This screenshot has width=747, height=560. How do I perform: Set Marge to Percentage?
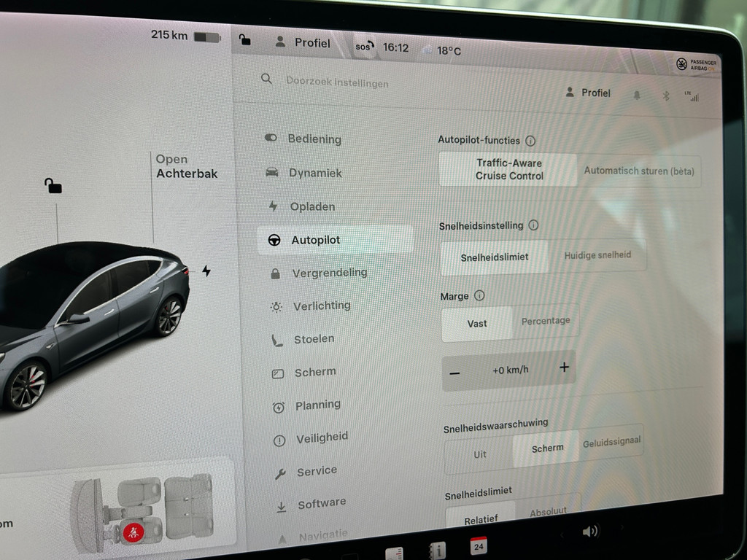[x=546, y=321]
